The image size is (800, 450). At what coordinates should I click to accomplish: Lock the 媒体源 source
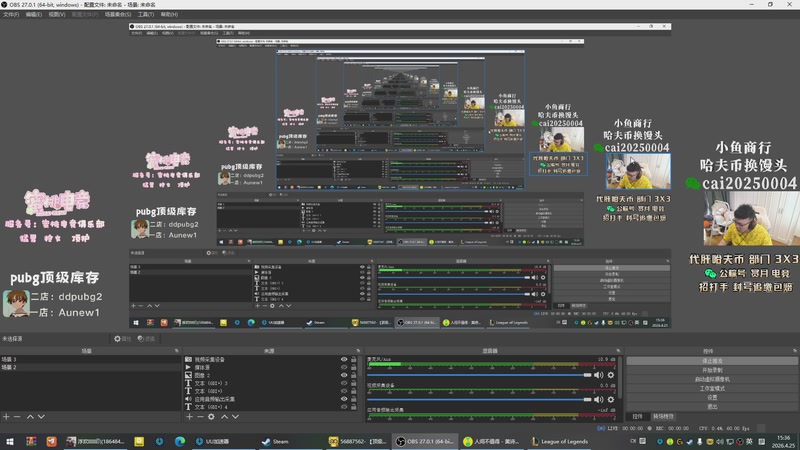pyautogui.click(x=354, y=367)
